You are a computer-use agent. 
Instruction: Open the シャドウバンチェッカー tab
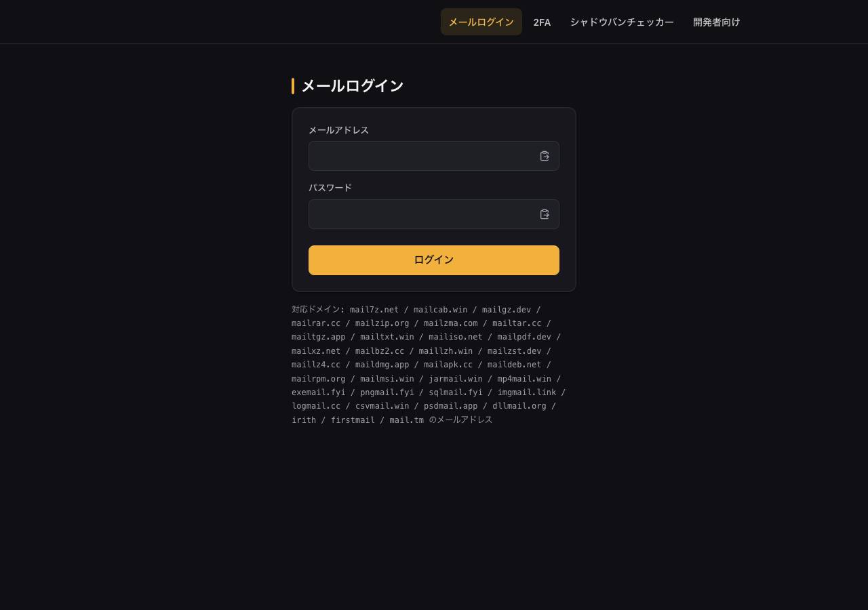pyautogui.click(x=622, y=22)
